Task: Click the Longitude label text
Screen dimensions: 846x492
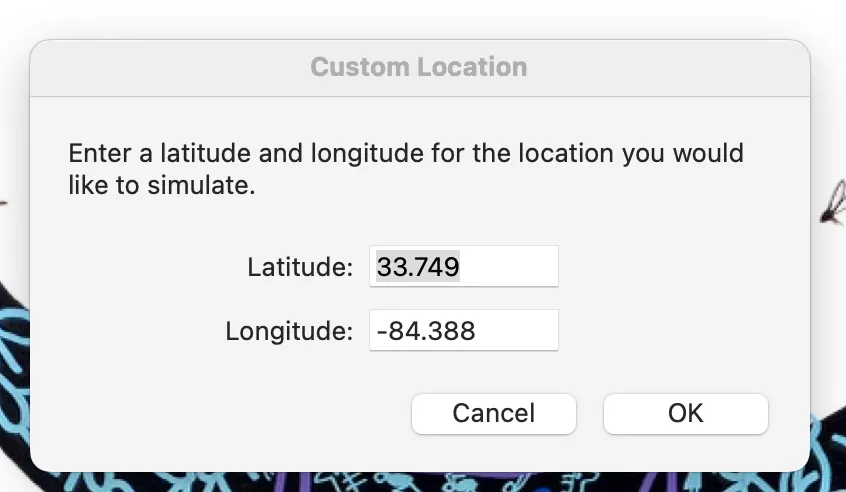Action: [289, 331]
